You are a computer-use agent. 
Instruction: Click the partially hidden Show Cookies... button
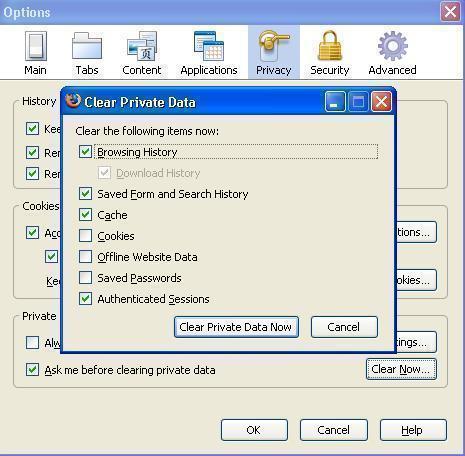(416, 280)
